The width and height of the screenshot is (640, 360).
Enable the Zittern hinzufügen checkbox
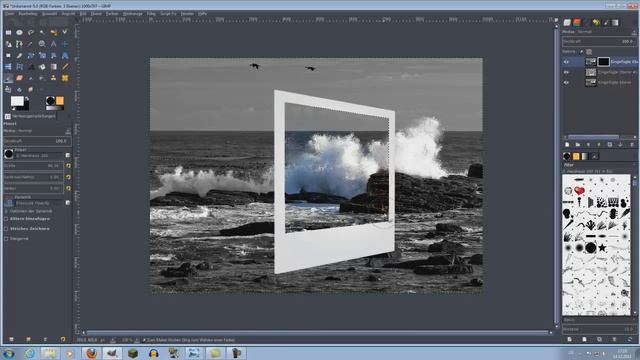coord(6,219)
